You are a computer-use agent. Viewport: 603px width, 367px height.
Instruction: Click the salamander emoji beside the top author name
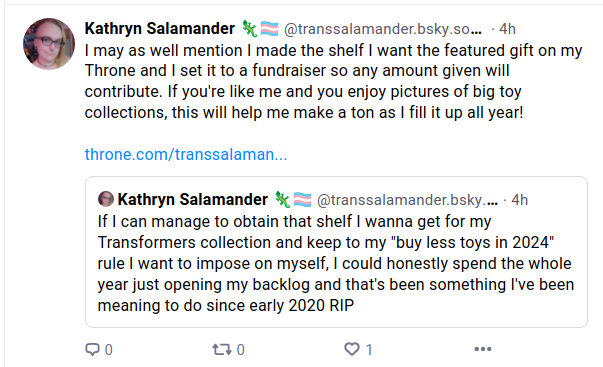click(249, 29)
